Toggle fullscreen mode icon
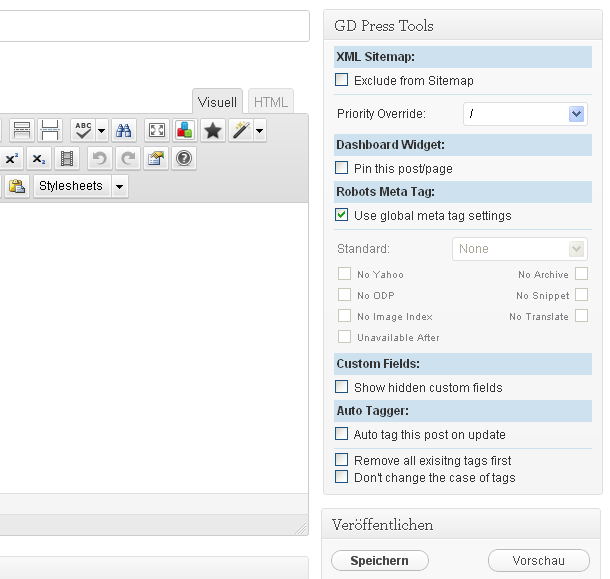 pyautogui.click(x=157, y=130)
